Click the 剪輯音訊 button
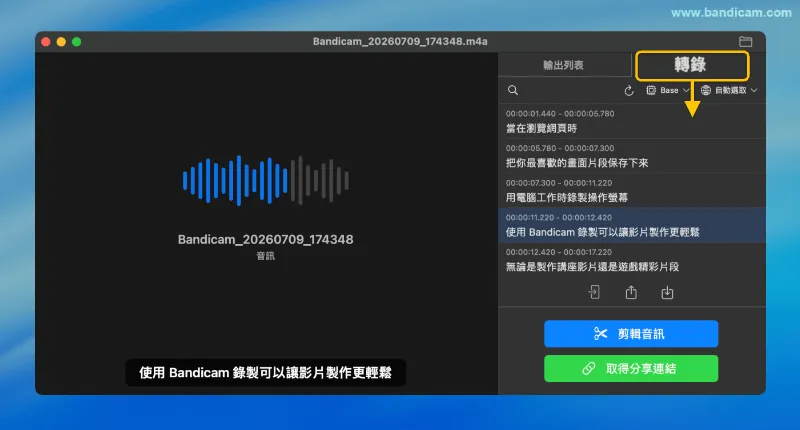The height and width of the screenshot is (430, 800). [631, 334]
